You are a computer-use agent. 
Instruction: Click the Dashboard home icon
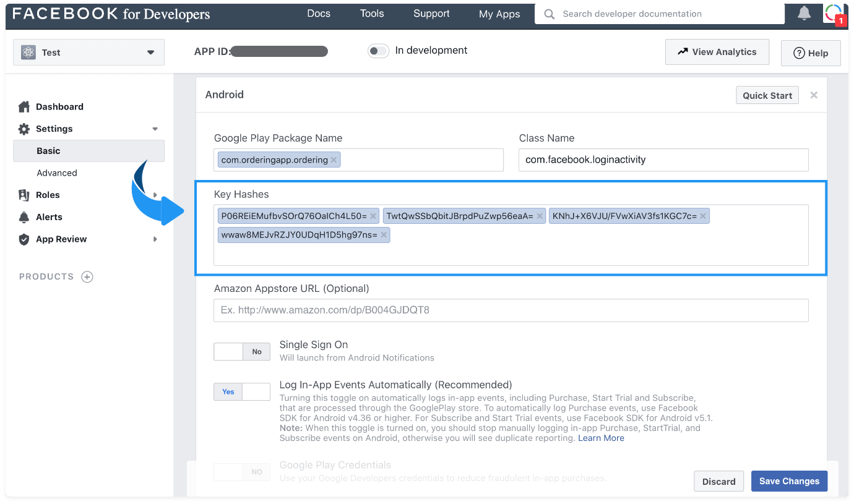click(x=24, y=106)
